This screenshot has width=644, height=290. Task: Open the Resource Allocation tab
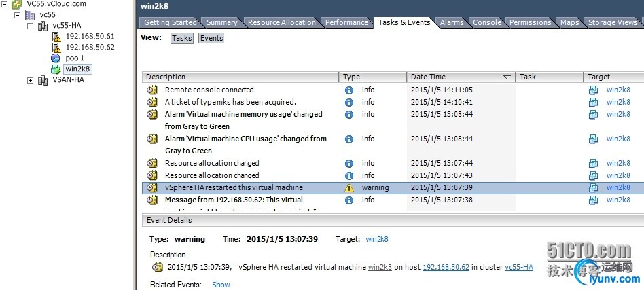point(282,22)
